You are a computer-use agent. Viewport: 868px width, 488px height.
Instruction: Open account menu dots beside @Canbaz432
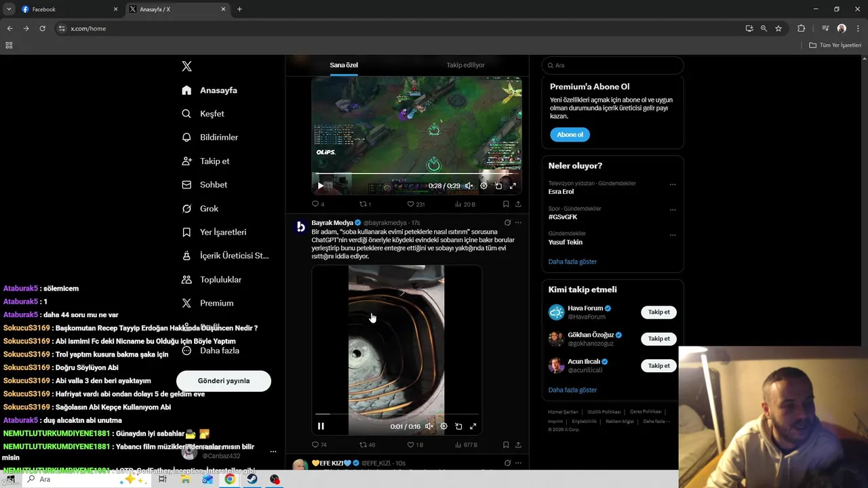tap(273, 451)
